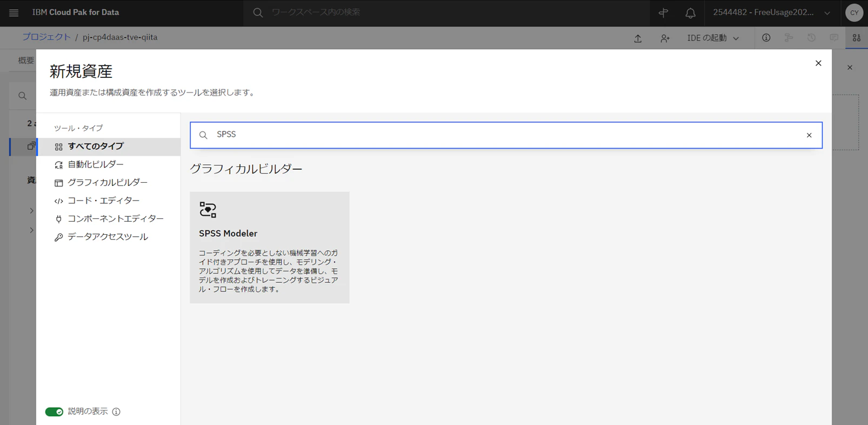Select 自動化ビルダー tool type
Screen dimensions: 868x425
[109, 164]
